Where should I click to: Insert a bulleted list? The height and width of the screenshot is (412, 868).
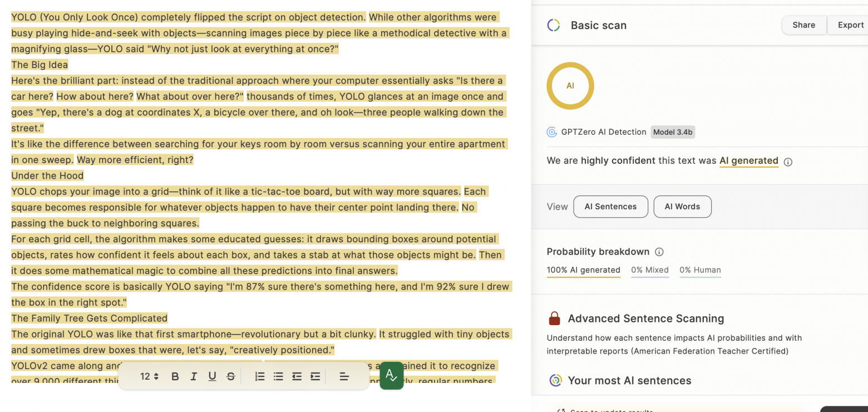(278, 376)
